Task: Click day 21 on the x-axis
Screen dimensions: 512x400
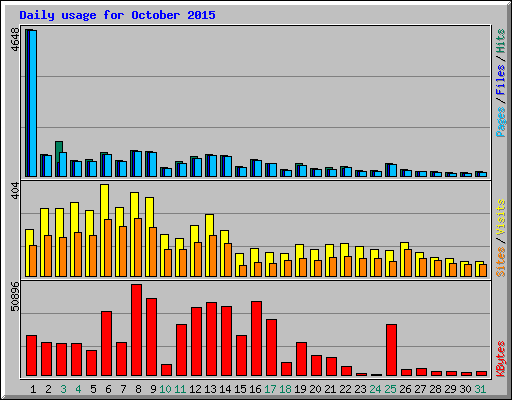Action: [330, 389]
